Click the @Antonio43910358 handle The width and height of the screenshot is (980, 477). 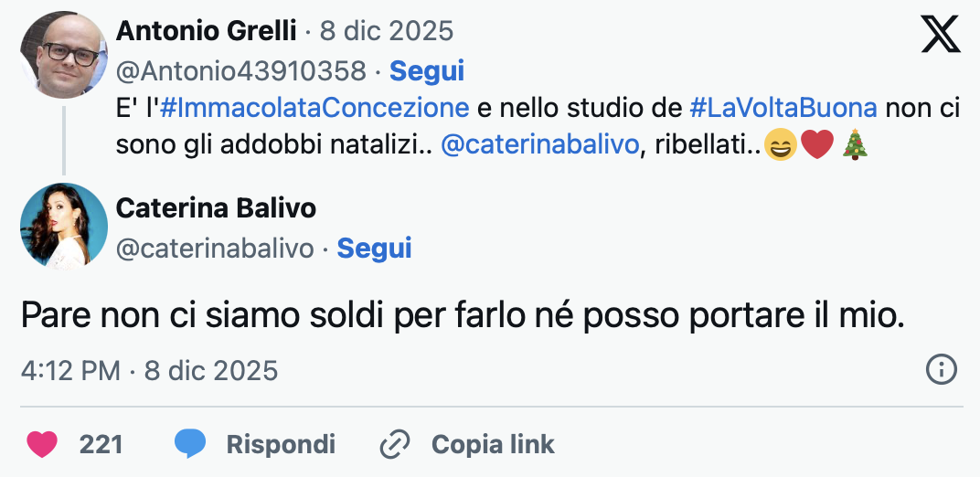point(241,70)
